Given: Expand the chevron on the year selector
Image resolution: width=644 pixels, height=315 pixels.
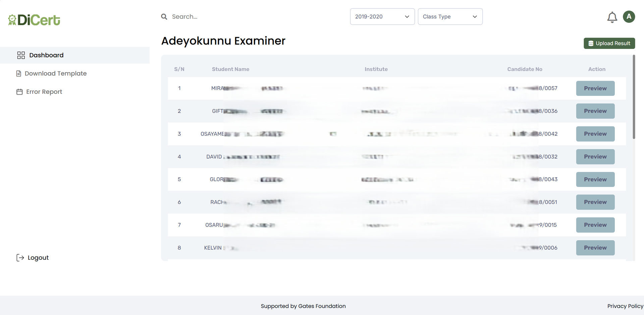Looking at the screenshot, I should tap(407, 16).
